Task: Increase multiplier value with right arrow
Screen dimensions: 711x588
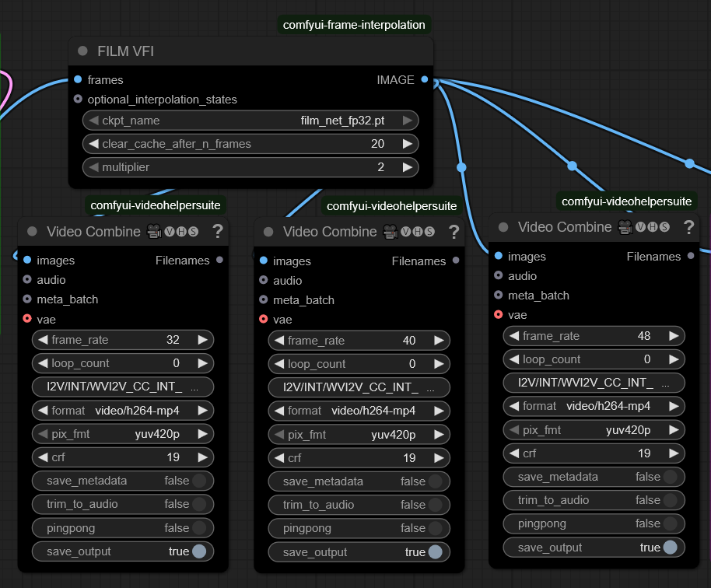Action: (x=407, y=167)
